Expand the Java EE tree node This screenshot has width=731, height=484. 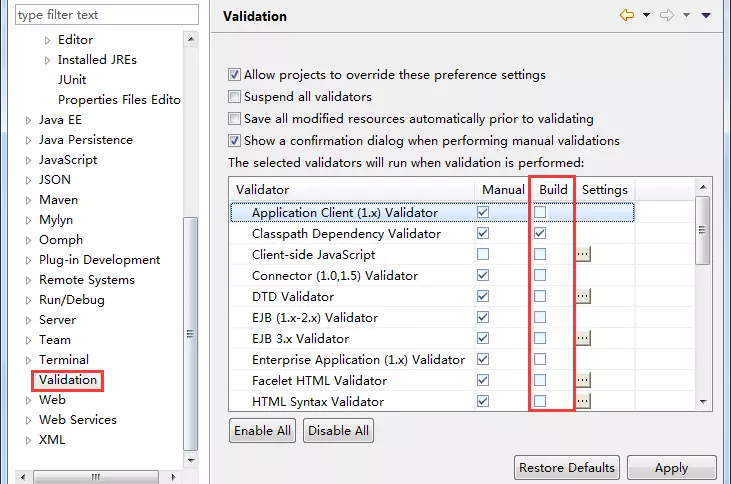click(x=28, y=120)
